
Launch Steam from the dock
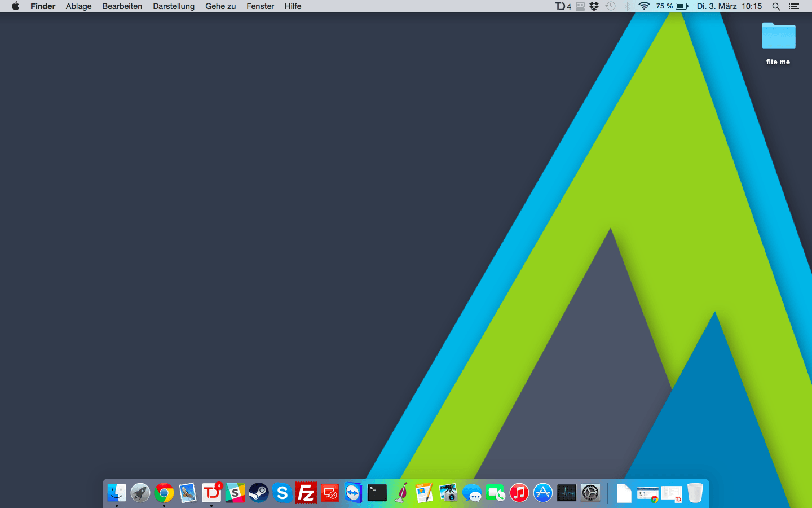[x=259, y=493]
